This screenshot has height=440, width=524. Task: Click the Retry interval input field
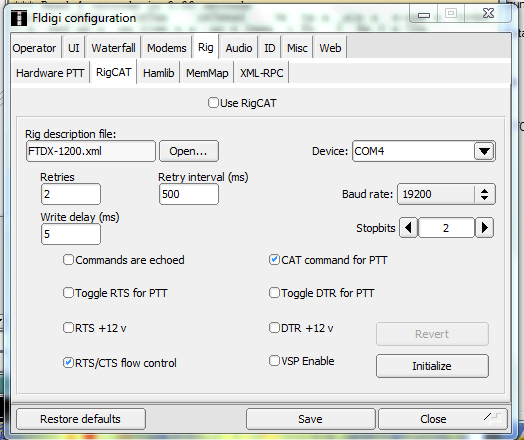click(x=189, y=194)
